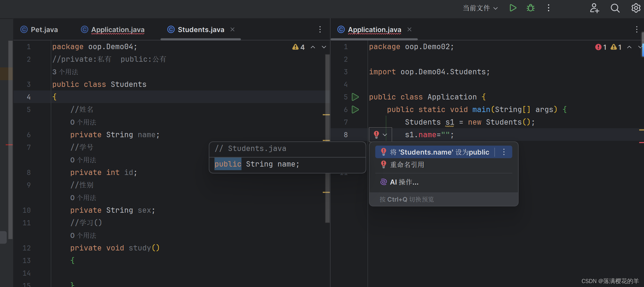Apply fix 将 'Students.name' 设为public
This screenshot has height=287, width=644.
(x=440, y=152)
